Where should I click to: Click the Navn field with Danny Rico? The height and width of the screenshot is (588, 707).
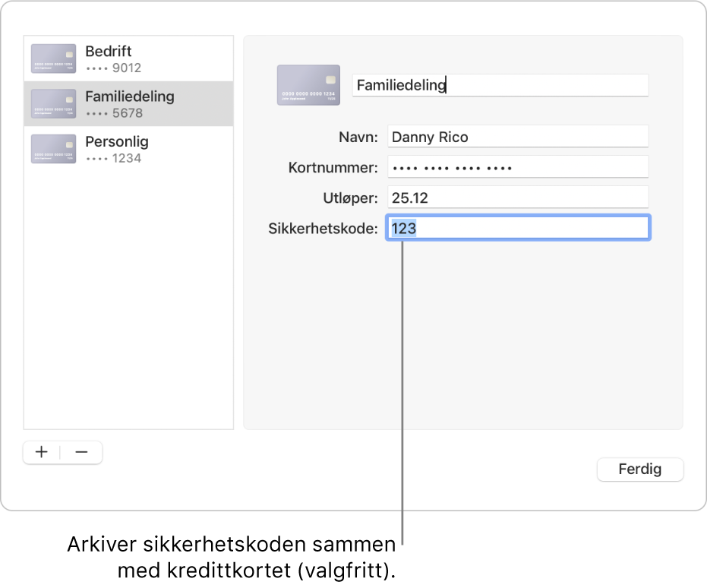click(x=518, y=137)
